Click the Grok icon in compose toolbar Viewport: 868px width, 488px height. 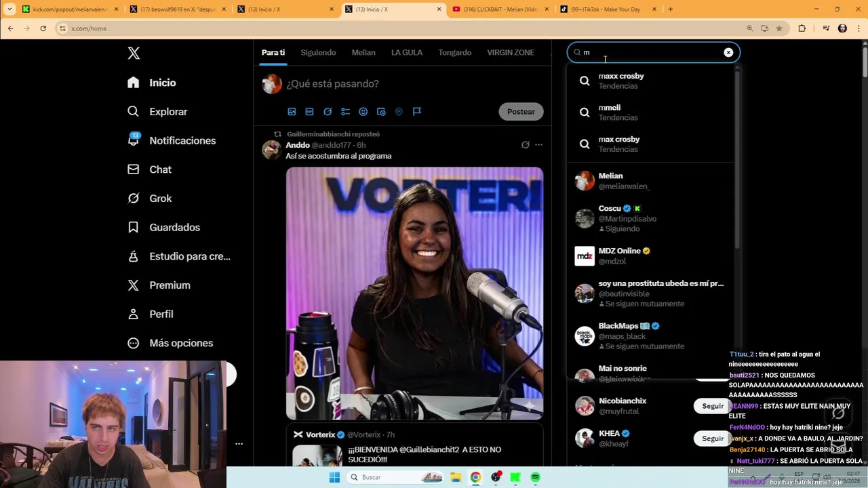[x=328, y=112]
